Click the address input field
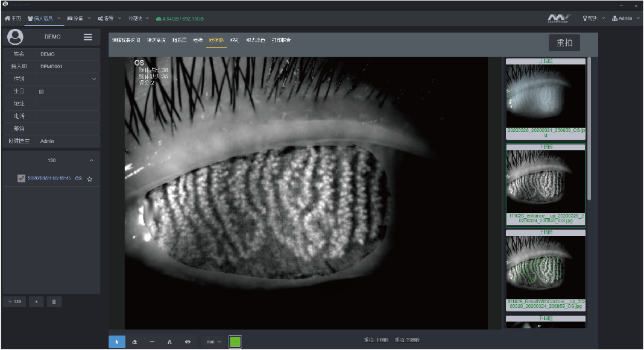 pos(68,104)
